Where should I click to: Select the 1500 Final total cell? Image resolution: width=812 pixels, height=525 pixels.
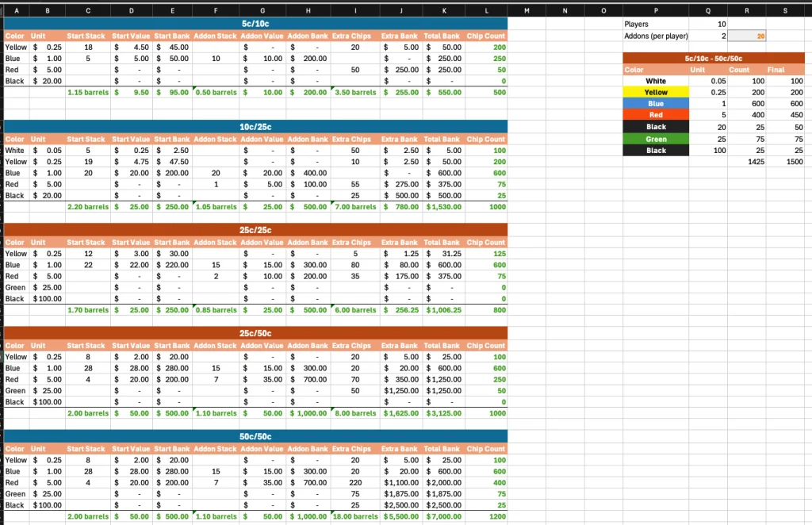pos(785,162)
